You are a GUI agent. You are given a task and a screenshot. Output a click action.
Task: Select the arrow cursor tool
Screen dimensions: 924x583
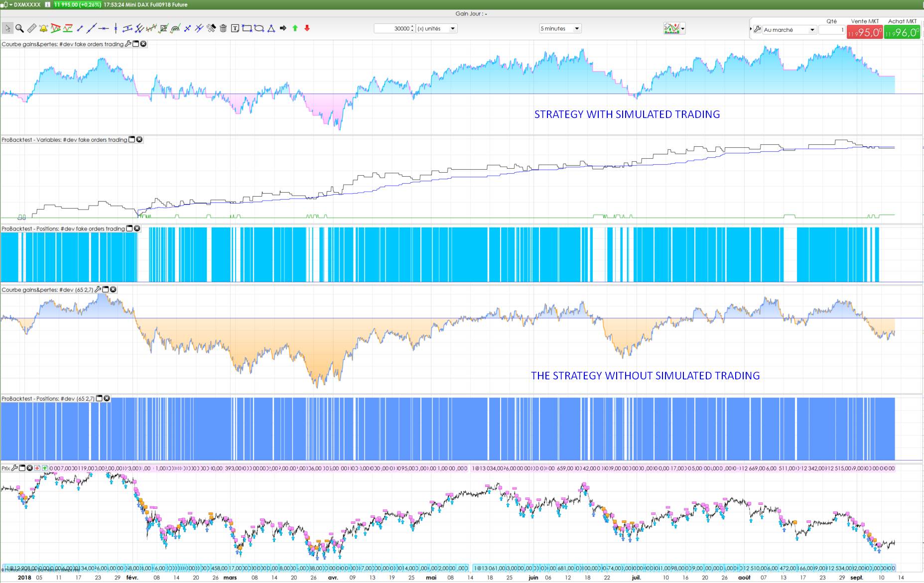pos(7,28)
